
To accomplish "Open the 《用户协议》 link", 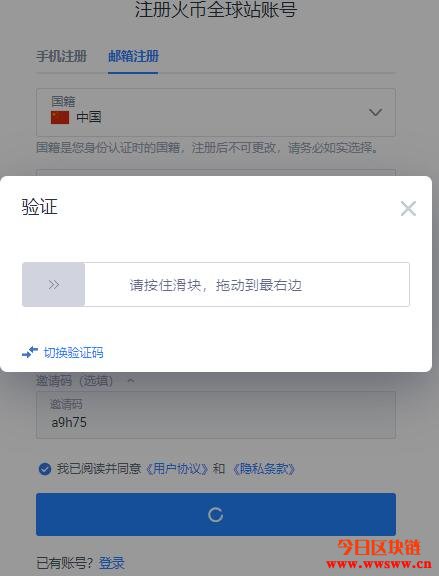I will tap(177, 469).
